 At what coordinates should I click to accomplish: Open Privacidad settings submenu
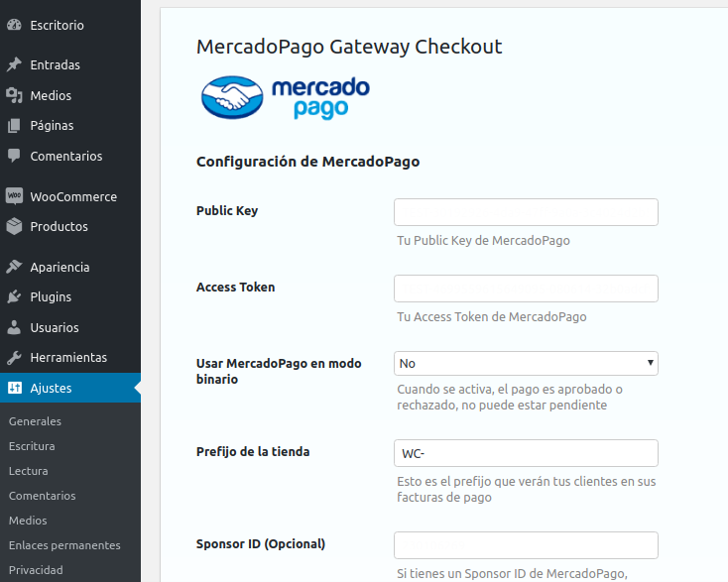click(36, 570)
